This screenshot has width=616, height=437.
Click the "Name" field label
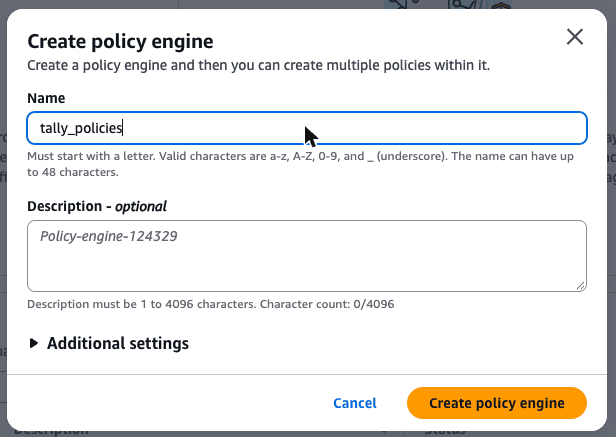pyautogui.click(x=46, y=98)
